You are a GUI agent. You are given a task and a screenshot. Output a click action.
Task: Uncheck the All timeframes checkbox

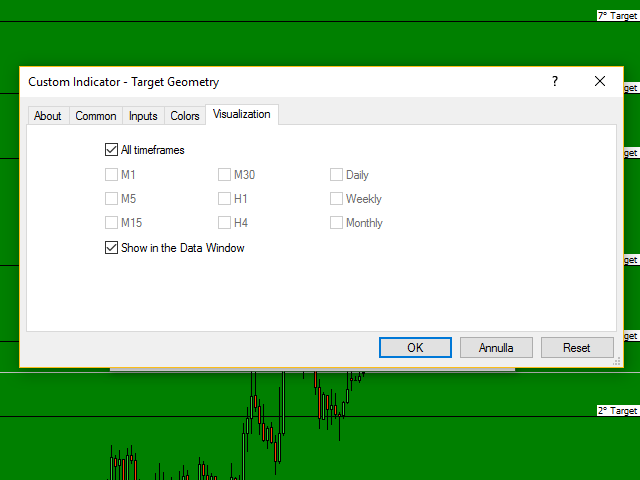click(x=111, y=150)
